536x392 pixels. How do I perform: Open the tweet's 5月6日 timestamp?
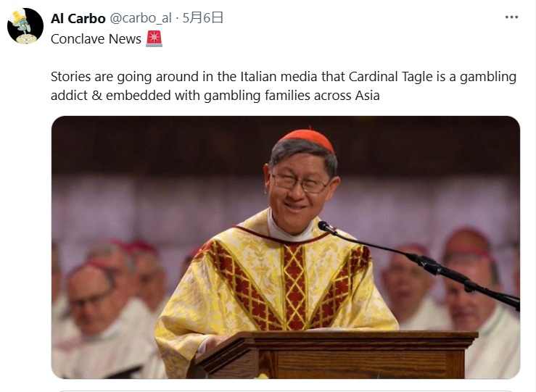[202, 18]
